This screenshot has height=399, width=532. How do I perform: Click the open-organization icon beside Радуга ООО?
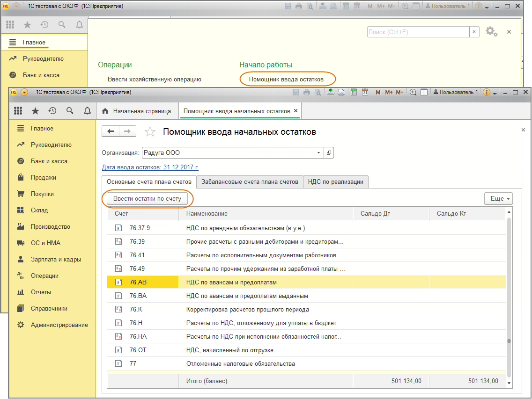(x=329, y=153)
